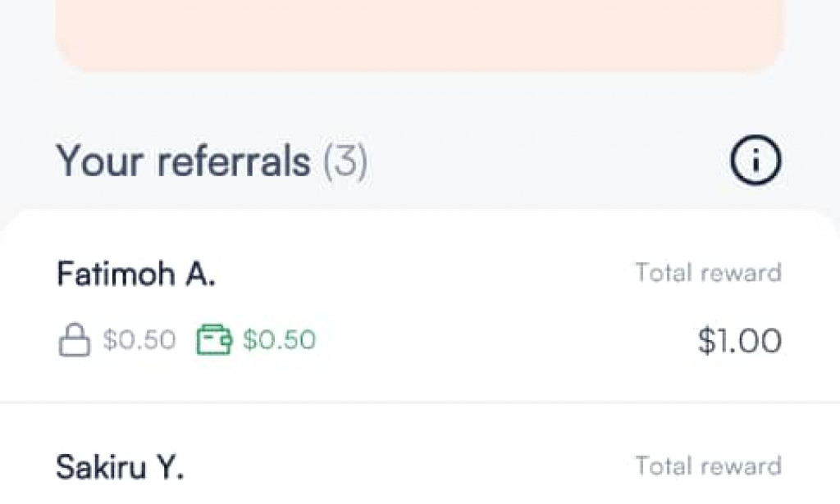
Task: Click the green wallet icon
Action: click(214, 340)
